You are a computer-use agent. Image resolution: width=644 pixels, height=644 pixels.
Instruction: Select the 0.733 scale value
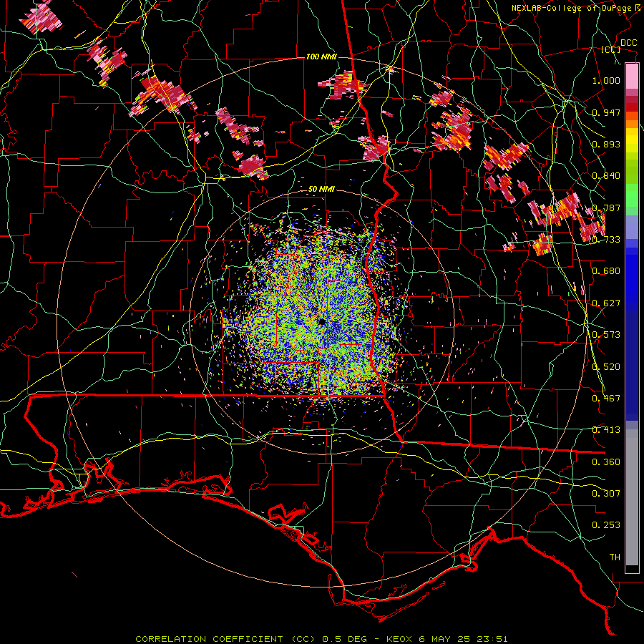(606, 240)
